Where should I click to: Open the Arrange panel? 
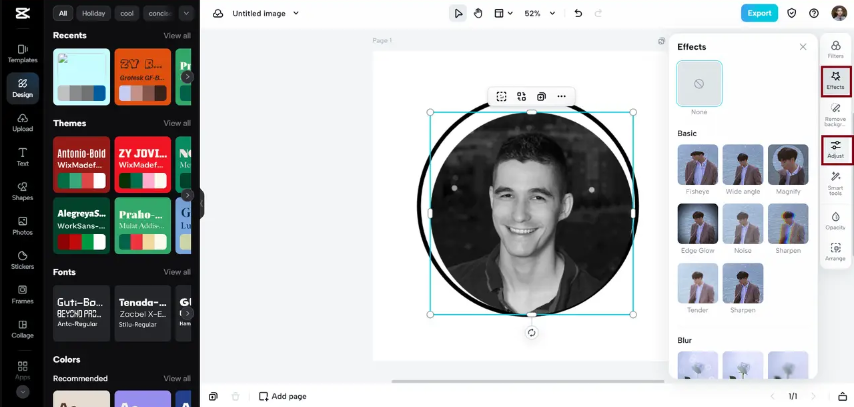(835, 252)
